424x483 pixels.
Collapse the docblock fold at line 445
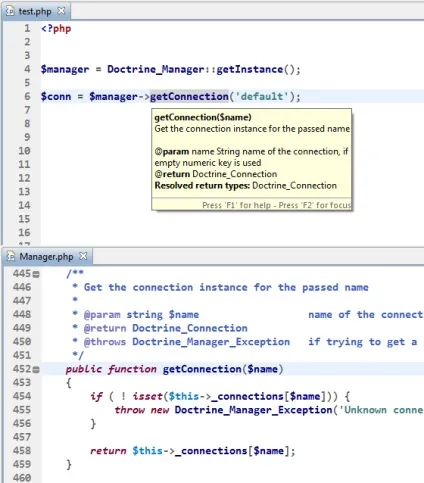pos(36,274)
